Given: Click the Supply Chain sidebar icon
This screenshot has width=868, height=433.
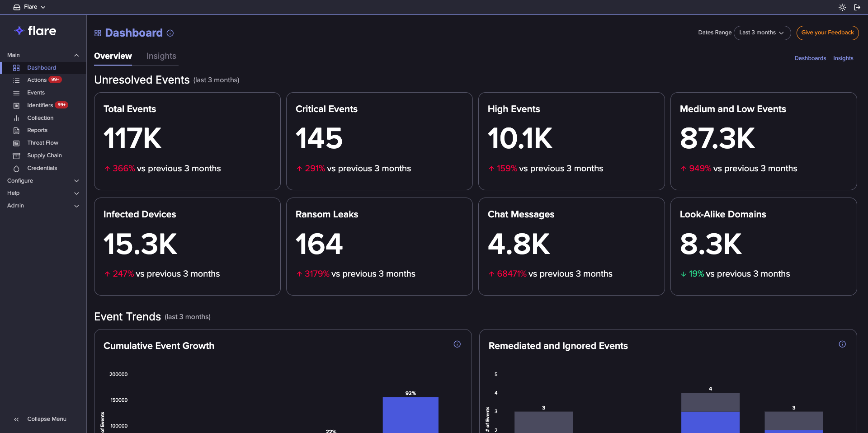Looking at the screenshot, I should click(x=16, y=156).
